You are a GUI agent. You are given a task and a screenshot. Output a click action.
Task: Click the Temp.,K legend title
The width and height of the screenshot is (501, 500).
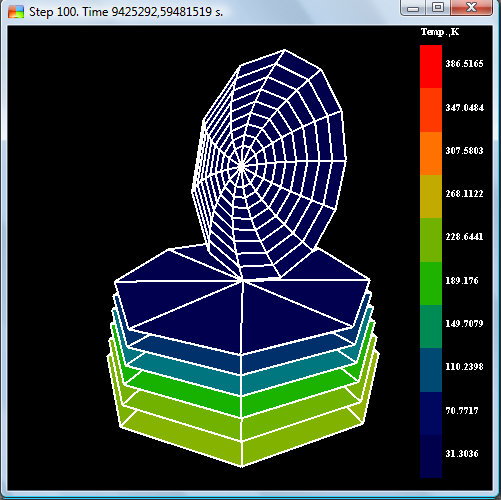440,32
